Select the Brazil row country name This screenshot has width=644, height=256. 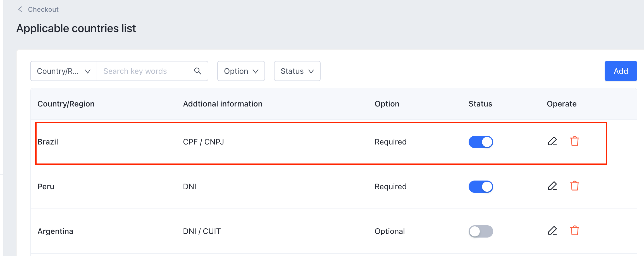[x=48, y=142]
